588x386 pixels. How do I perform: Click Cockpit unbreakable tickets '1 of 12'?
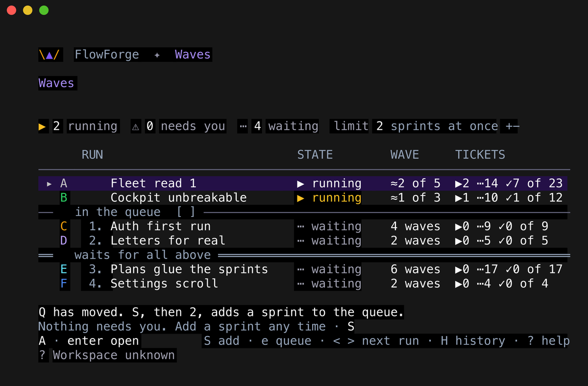coord(534,198)
